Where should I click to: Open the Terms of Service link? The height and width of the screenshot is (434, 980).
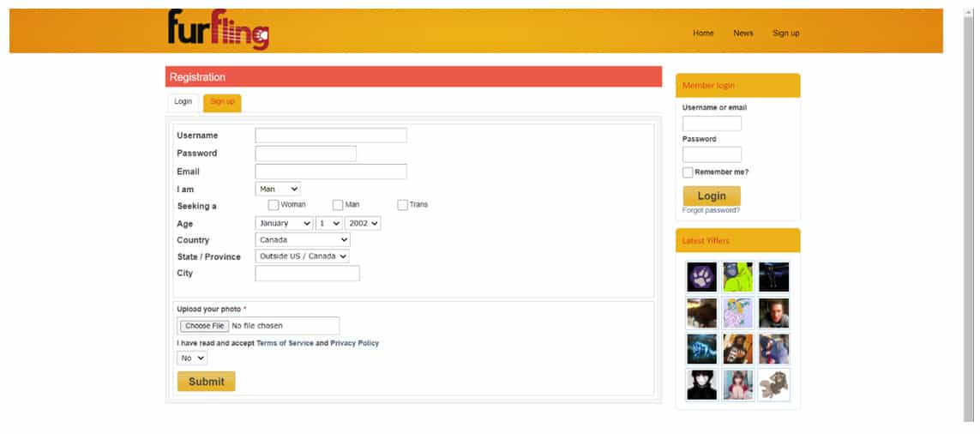pyautogui.click(x=285, y=343)
